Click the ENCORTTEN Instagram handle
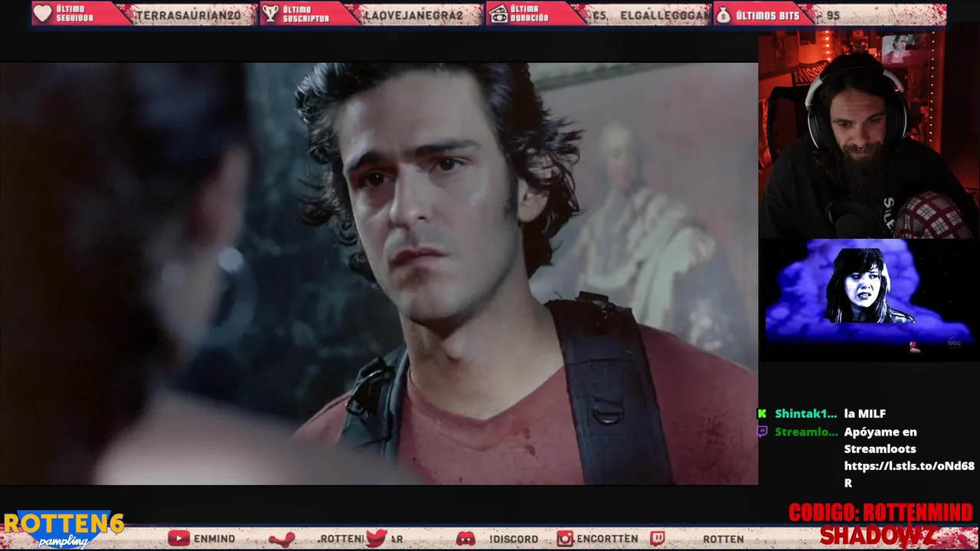Image resolution: width=980 pixels, height=551 pixels. [607, 539]
